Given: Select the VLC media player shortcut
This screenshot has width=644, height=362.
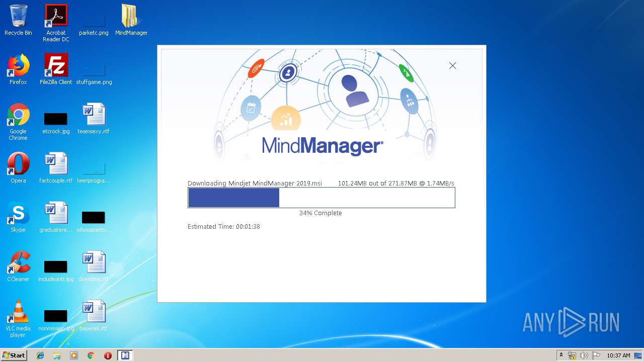Looking at the screenshot, I should point(18,319).
